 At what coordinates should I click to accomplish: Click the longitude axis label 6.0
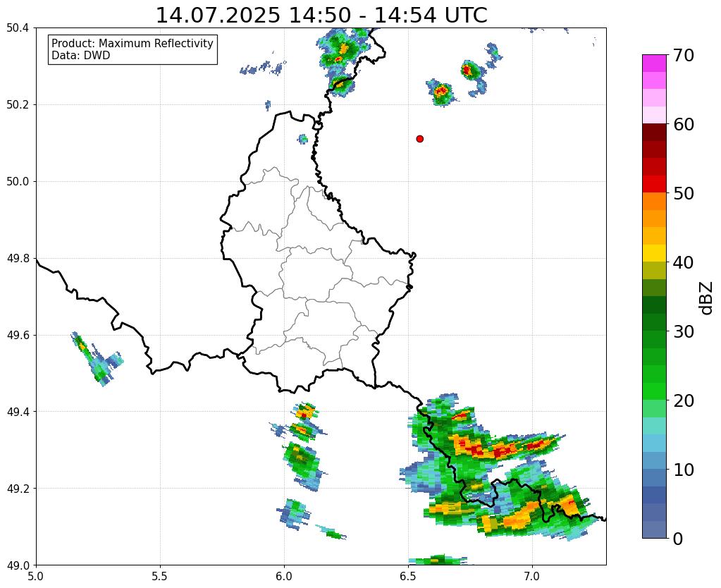click(x=284, y=576)
